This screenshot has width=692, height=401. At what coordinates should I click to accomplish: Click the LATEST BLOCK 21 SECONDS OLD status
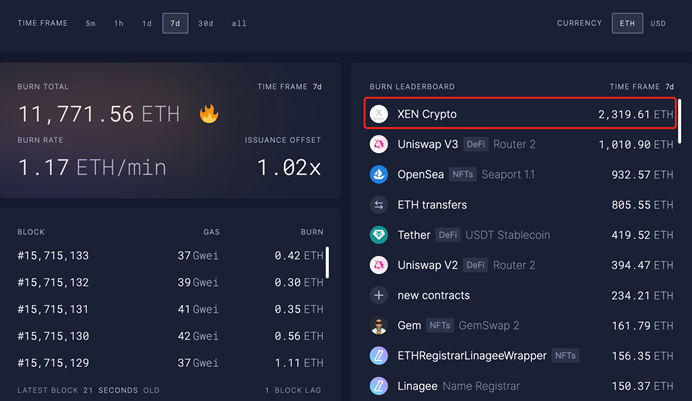pos(89,390)
